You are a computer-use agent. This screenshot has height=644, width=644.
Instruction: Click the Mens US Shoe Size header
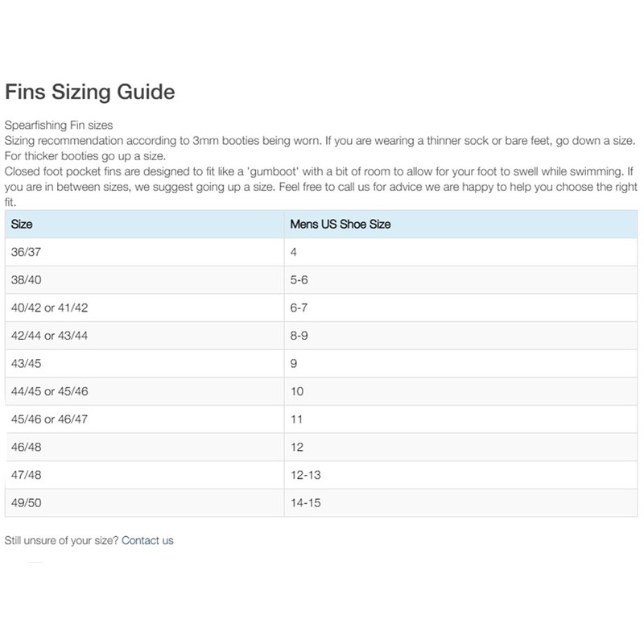click(x=340, y=224)
